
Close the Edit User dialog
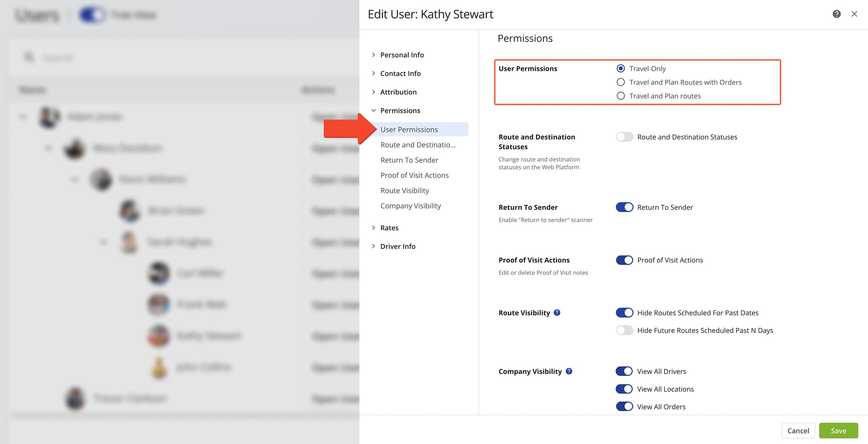point(854,14)
